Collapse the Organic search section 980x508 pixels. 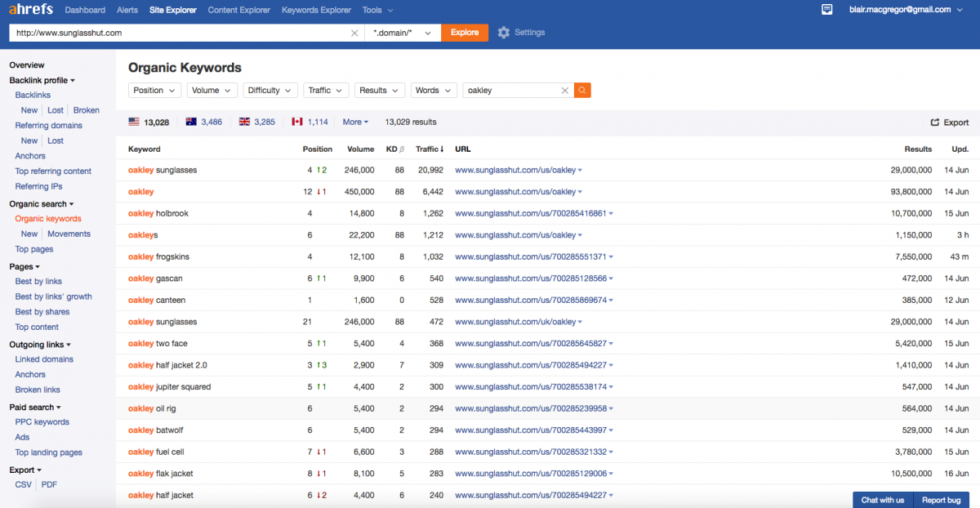click(42, 203)
